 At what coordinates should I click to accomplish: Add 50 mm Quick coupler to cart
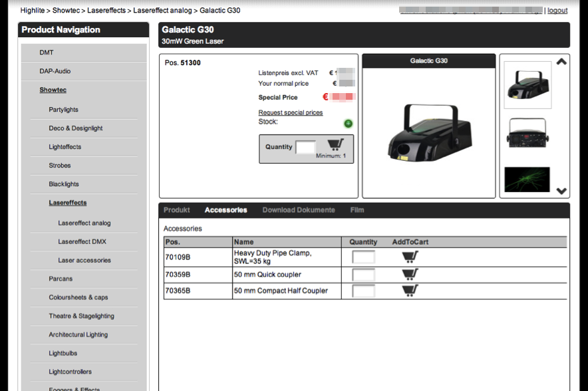[x=410, y=275]
